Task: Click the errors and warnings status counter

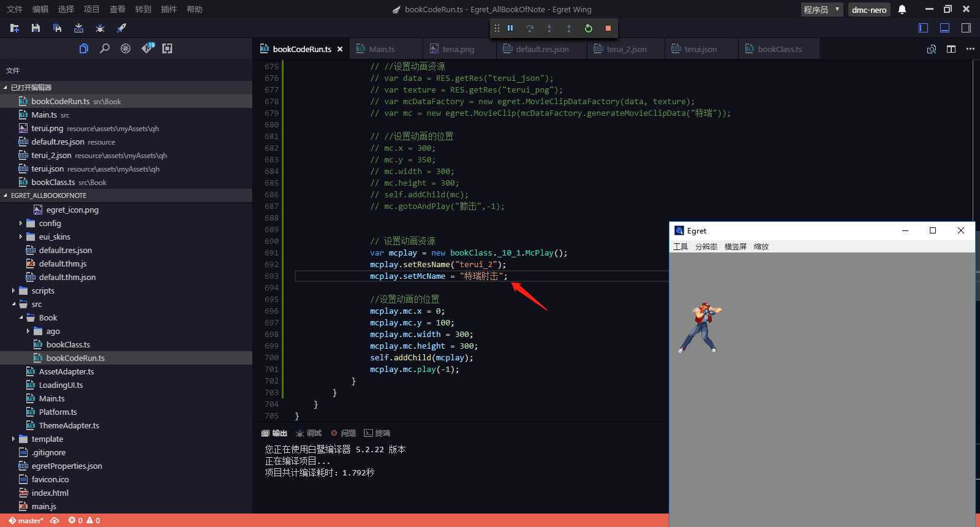Action: [x=85, y=521]
